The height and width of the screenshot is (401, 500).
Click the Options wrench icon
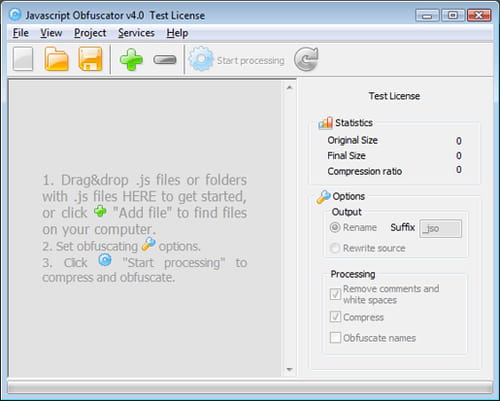coord(323,197)
